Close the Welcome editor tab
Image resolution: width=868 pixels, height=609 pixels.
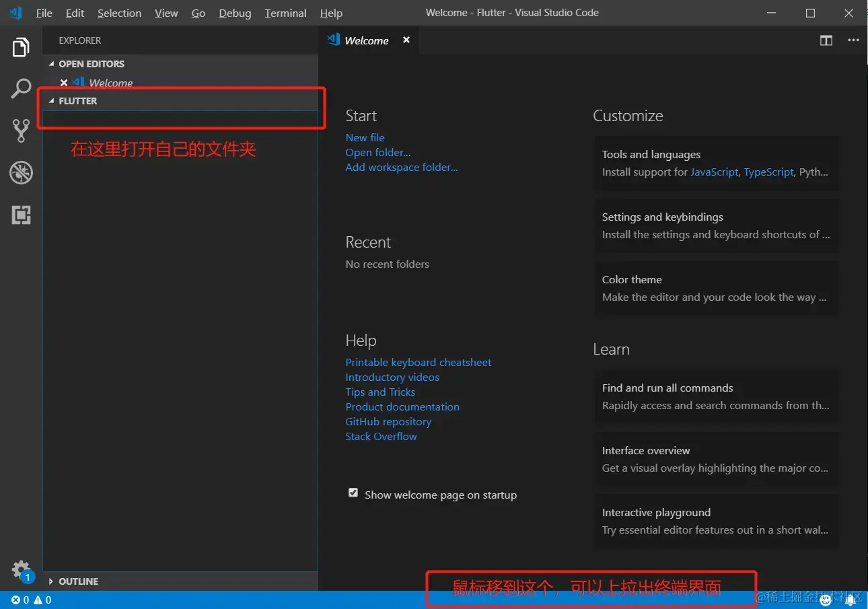point(406,40)
